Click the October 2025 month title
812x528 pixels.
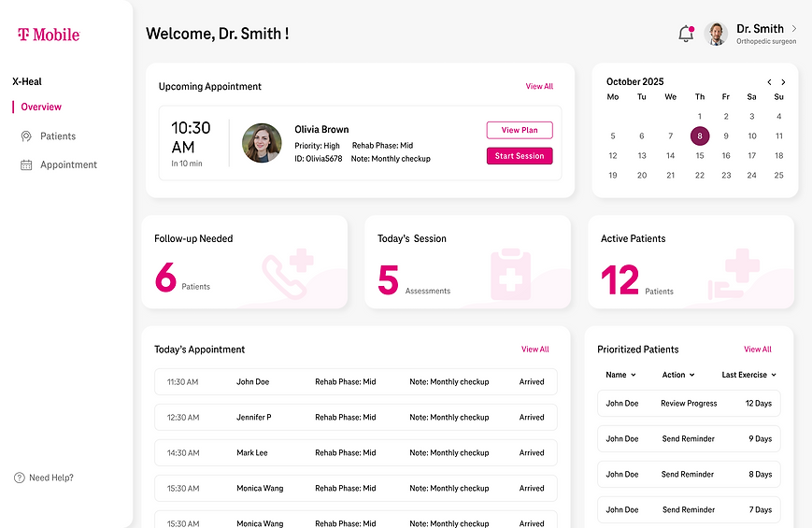[634, 82]
